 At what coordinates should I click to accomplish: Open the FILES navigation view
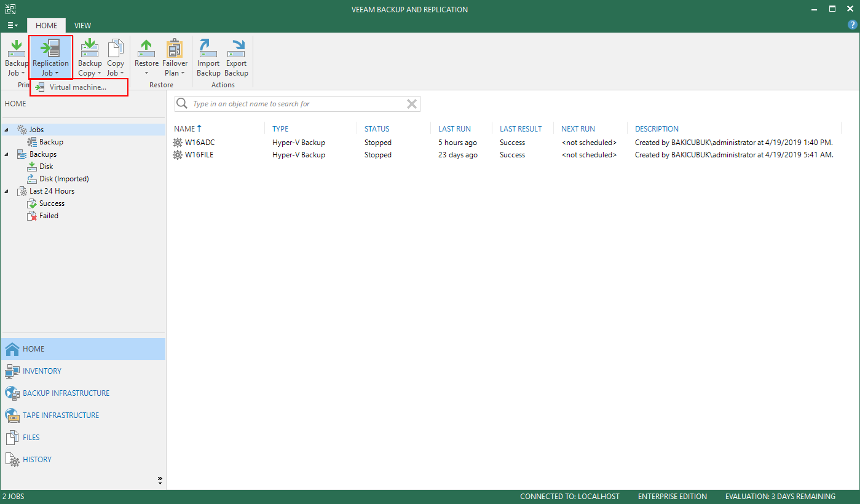[x=83, y=437]
